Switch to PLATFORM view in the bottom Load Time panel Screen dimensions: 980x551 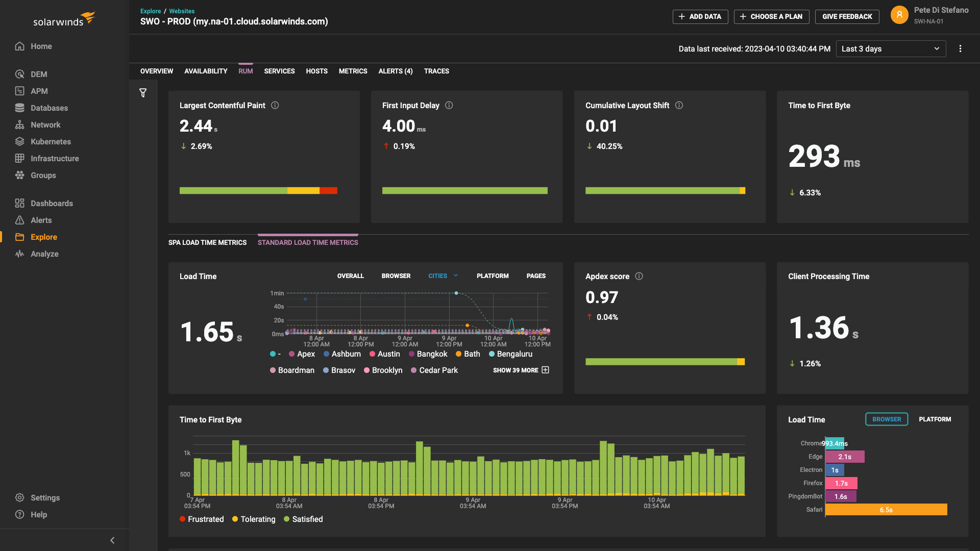coord(935,419)
